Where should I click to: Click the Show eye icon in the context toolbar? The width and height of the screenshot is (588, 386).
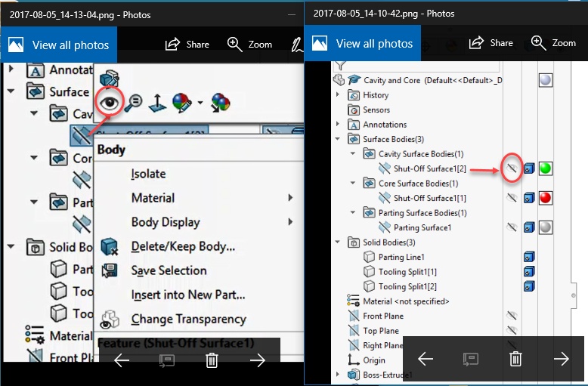pyautogui.click(x=109, y=102)
